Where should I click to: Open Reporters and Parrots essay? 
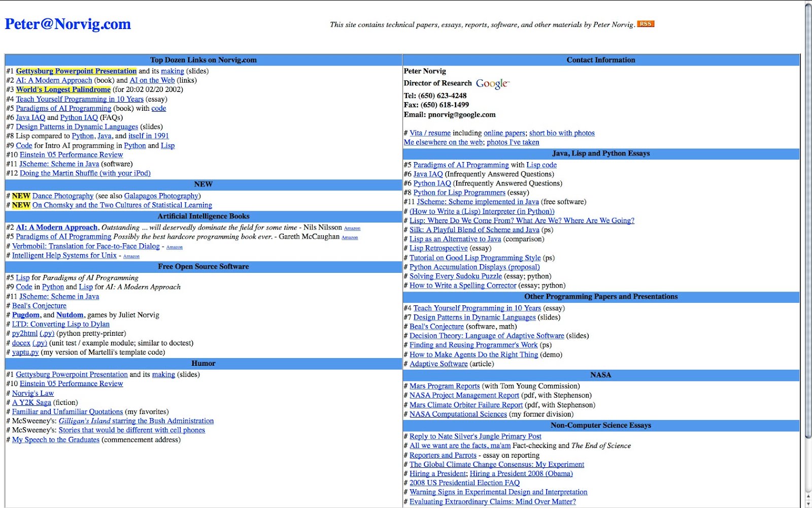(x=443, y=455)
